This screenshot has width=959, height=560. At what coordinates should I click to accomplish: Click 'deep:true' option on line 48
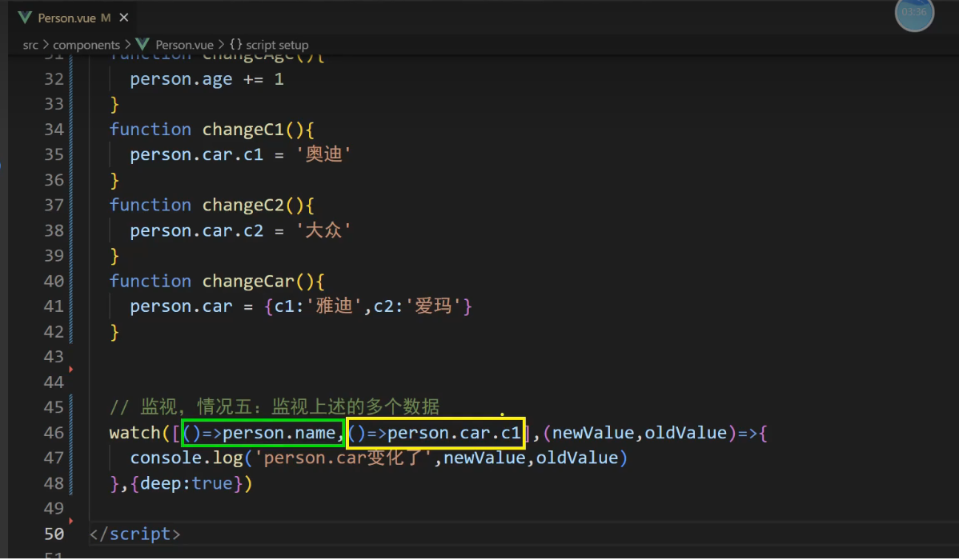coord(187,483)
